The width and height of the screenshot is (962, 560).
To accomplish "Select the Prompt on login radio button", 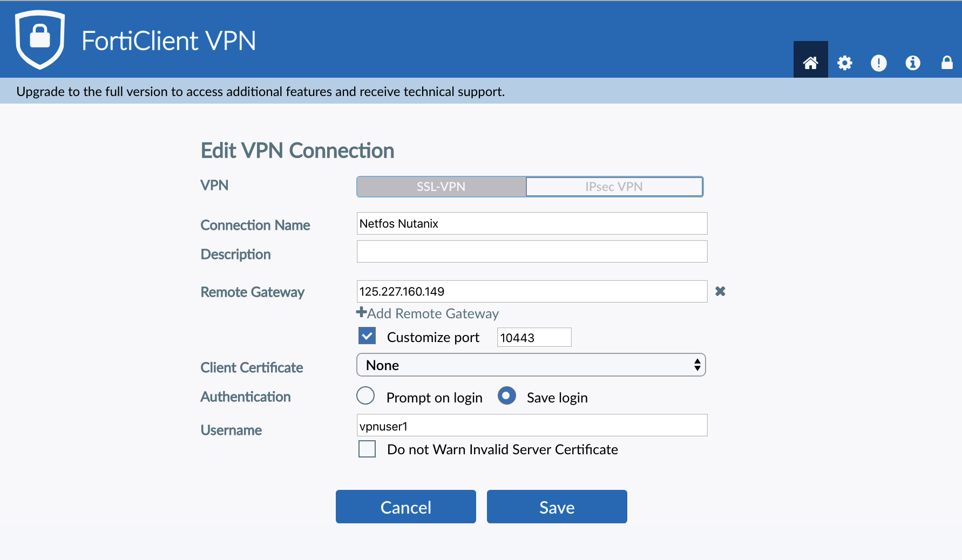I will tap(365, 395).
